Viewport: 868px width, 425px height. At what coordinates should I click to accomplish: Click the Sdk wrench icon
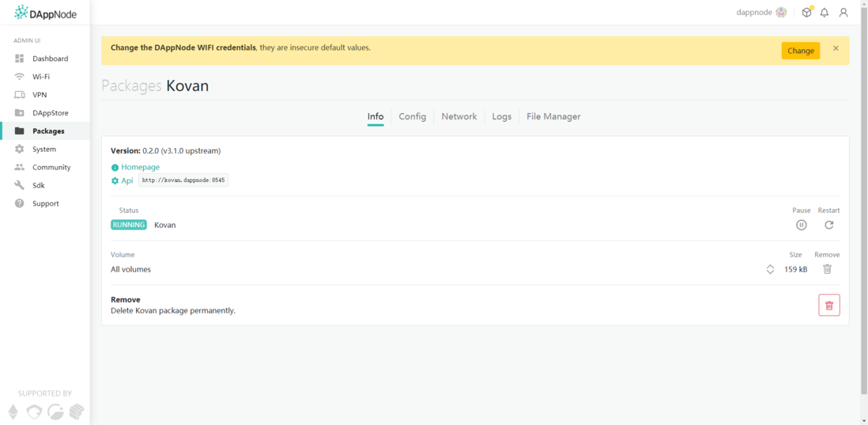[x=20, y=185]
